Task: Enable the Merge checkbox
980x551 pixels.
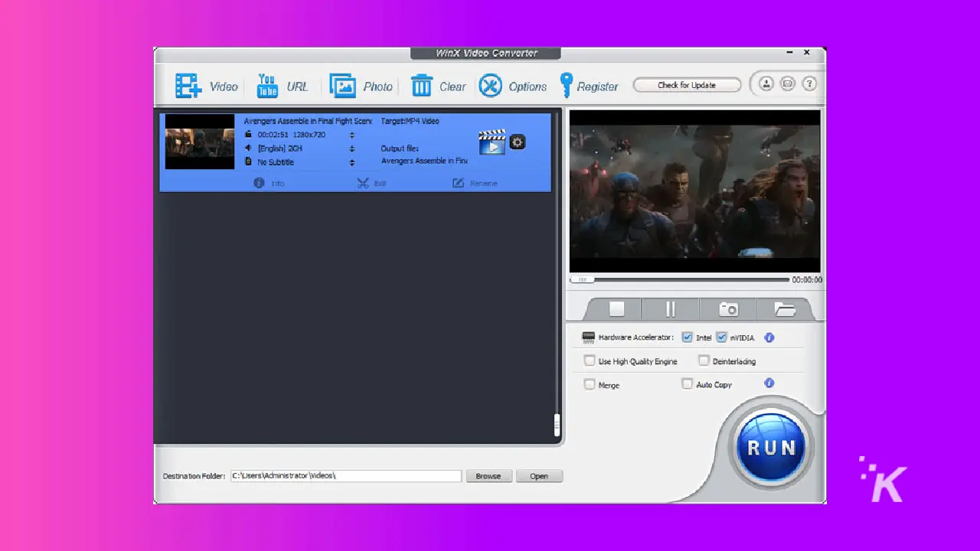Action: click(x=590, y=384)
